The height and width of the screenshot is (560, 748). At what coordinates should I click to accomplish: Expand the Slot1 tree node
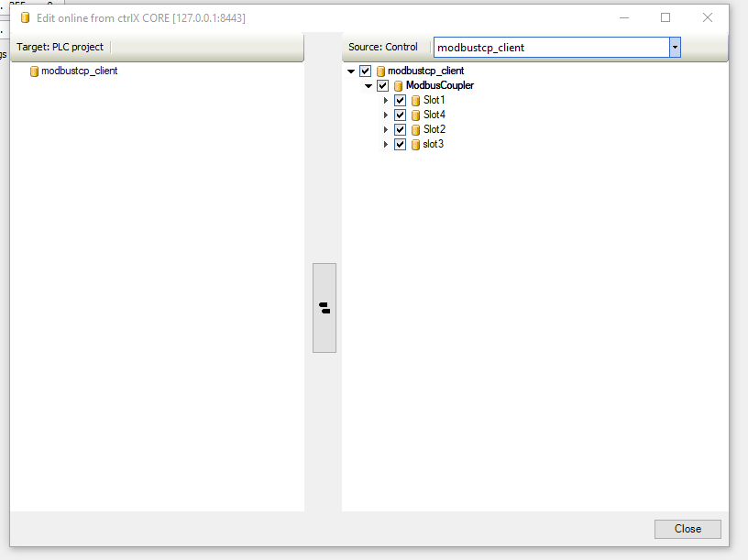385,101
